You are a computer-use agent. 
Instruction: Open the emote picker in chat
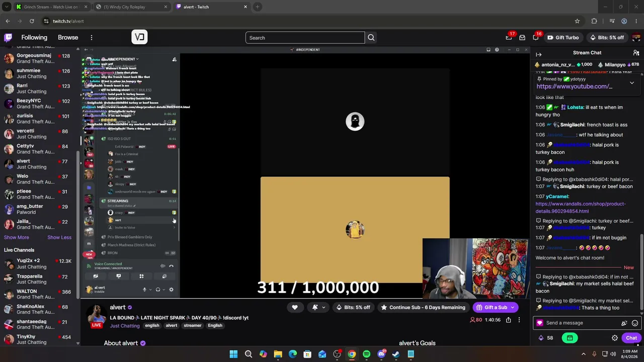tap(635, 323)
